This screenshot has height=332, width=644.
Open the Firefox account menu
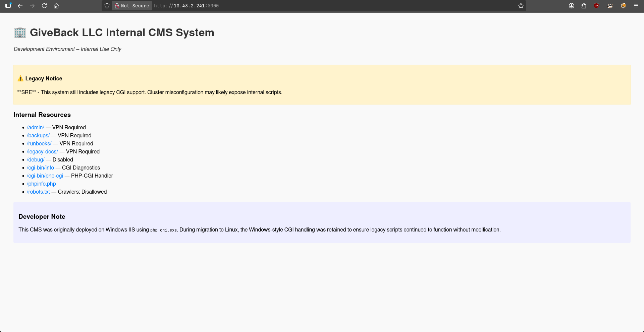tap(572, 6)
